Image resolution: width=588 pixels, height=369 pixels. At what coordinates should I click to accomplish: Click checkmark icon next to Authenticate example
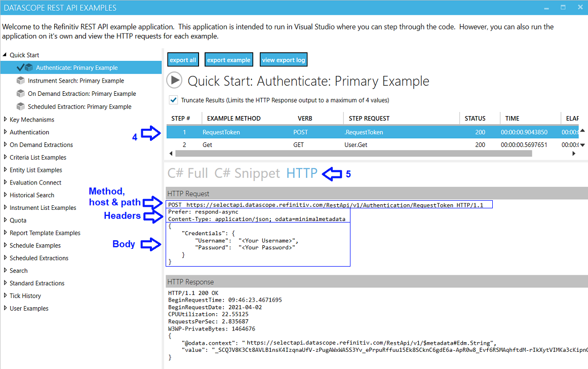coord(21,67)
